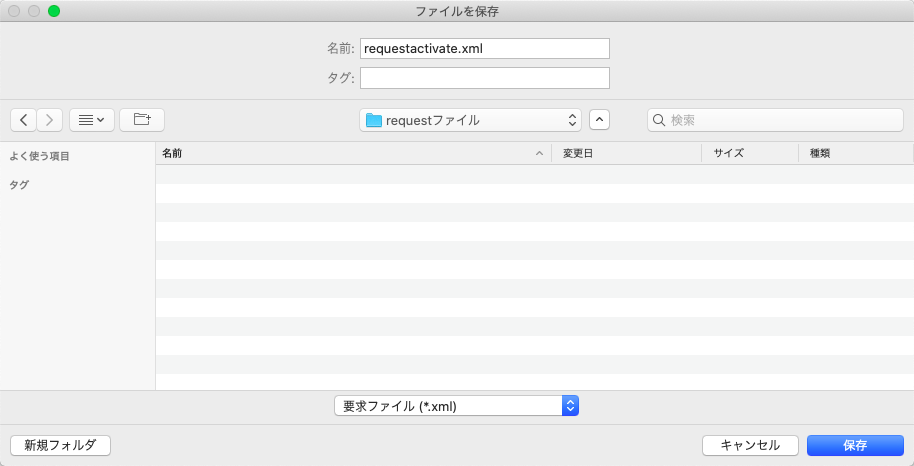Go back with the left chevron button
Screen dimensions: 914x466
[23, 120]
